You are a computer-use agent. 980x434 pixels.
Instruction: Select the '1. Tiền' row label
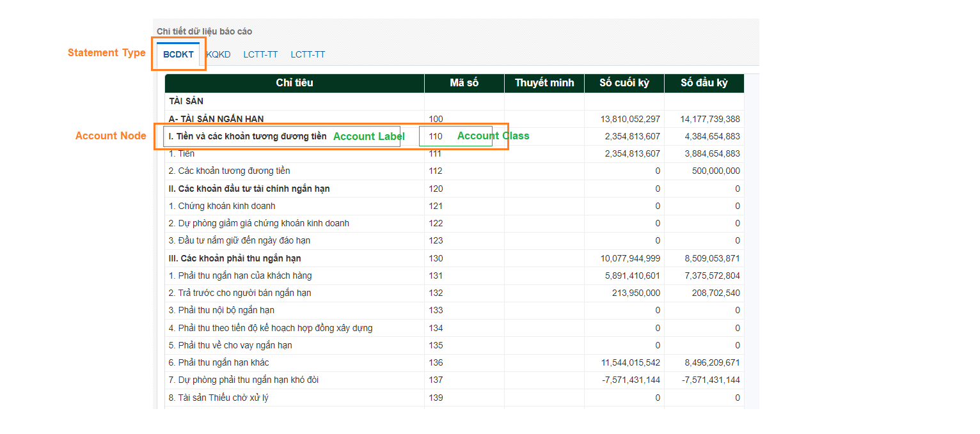(182, 153)
